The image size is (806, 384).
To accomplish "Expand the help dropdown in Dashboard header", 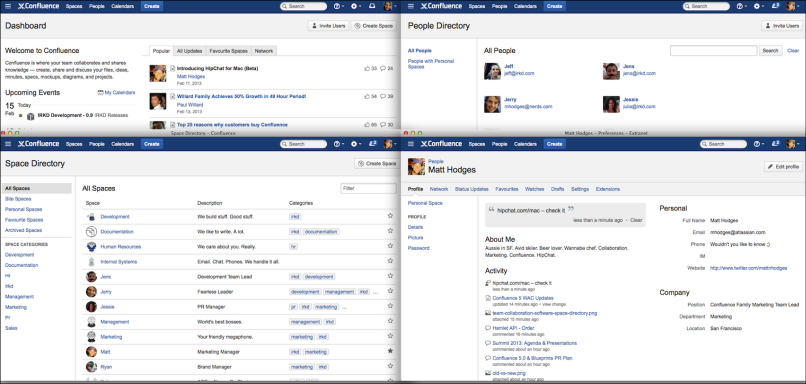I will (339, 6).
